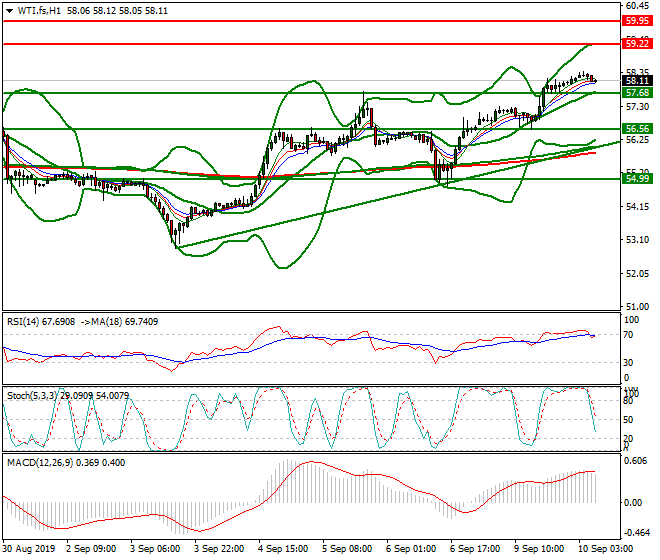Click the 9 Sep 10:00 time label

(x=539, y=549)
